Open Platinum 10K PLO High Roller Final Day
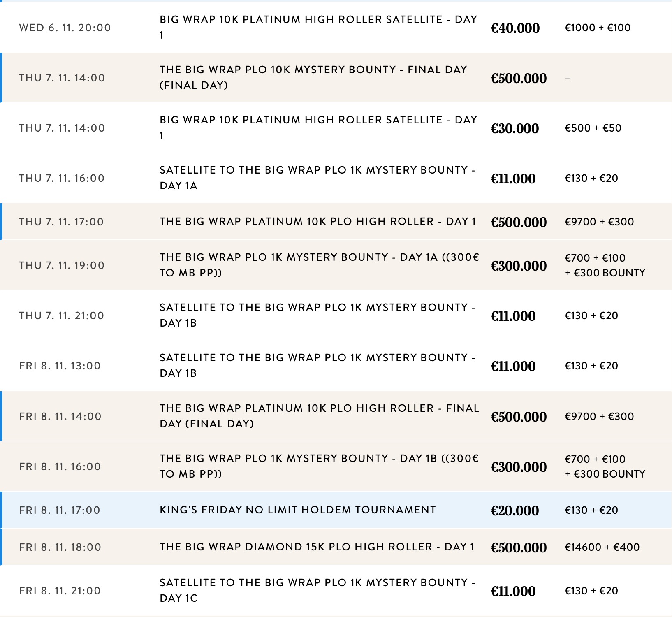 319,416
